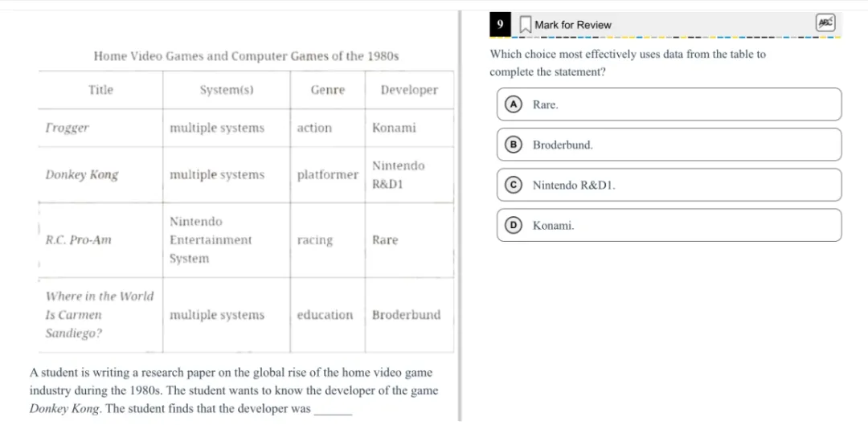Toggle the ABC answer strikethrough icon
The width and height of the screenshot is (868, 425).
[x=825, y=23]
